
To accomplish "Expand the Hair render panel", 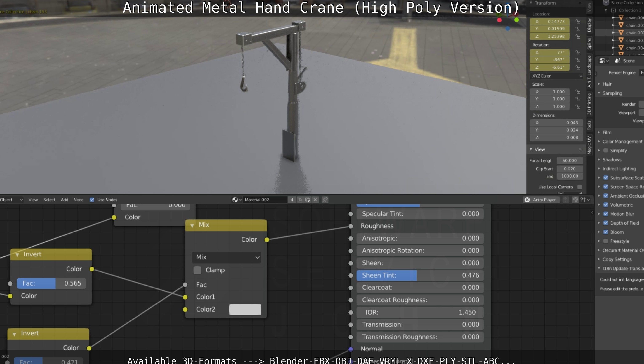I will pyautogui.click(x=599, y=84).
